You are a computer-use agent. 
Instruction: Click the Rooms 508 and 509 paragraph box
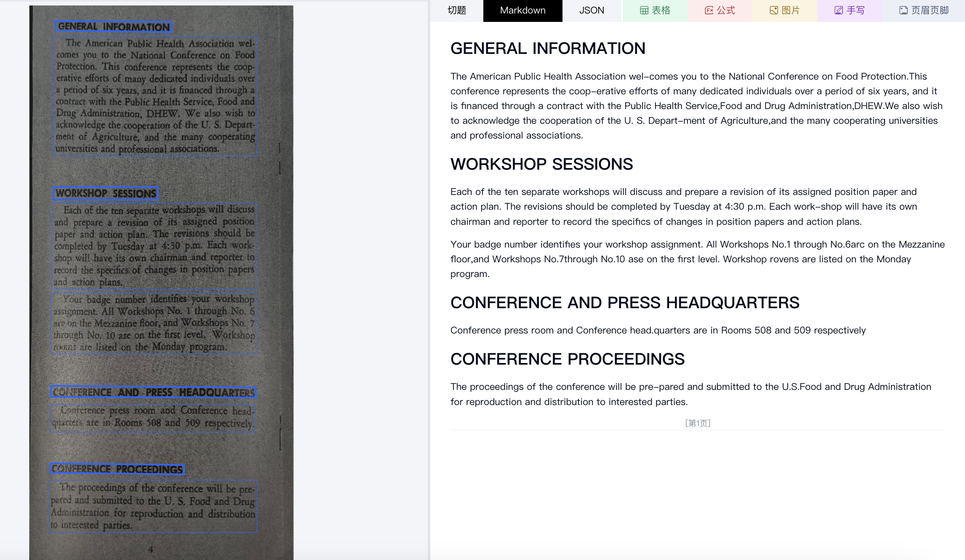coord(152,418)
